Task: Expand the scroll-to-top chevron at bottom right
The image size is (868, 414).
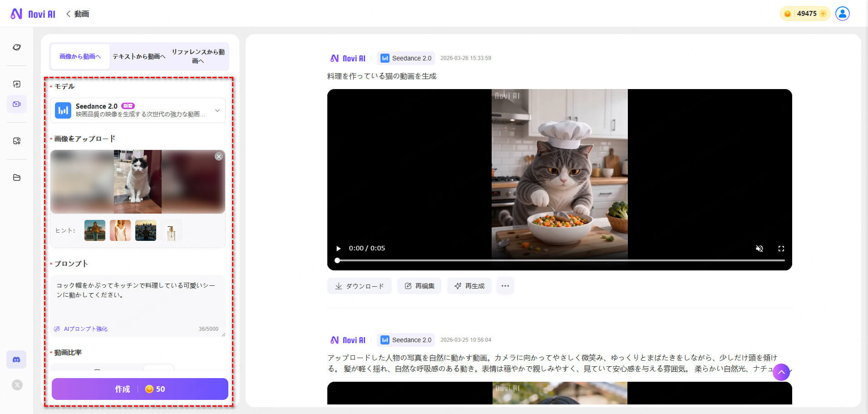Action: pyautogui.click(x=781, y=372)
